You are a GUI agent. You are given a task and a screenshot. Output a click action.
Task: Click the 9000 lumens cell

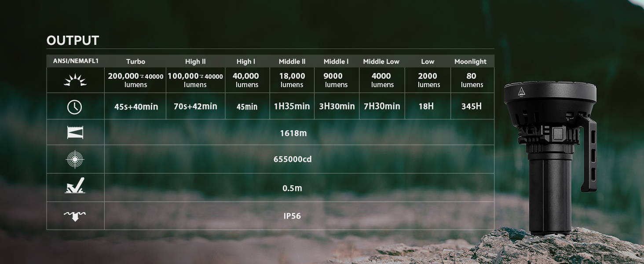coord(336,80)
